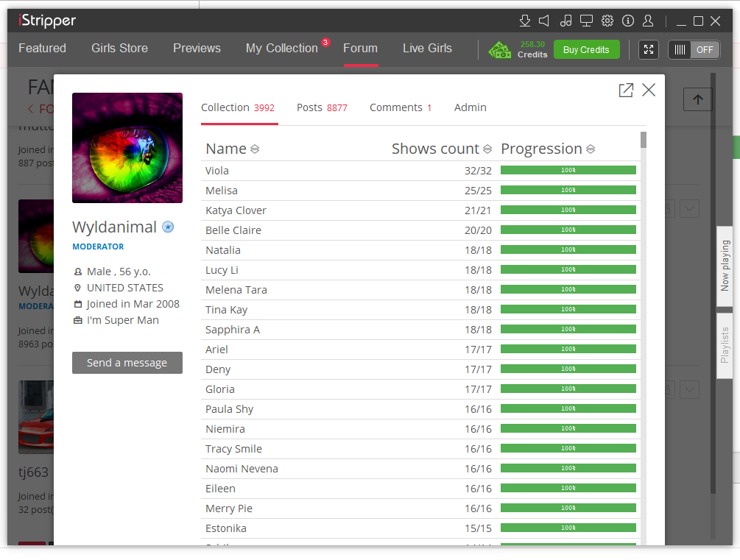
Task: Click the scroll-to-top arrow button
Action: (697, 99)
